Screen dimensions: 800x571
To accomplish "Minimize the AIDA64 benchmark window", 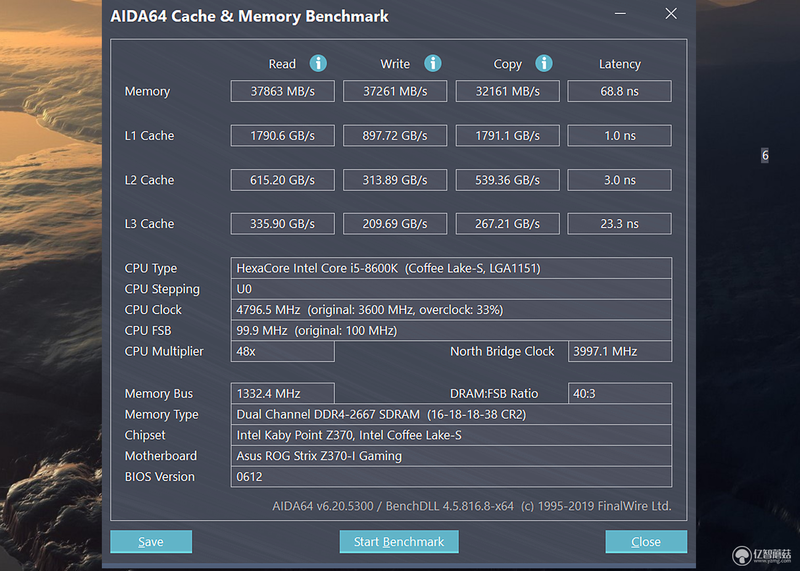I will coord(620,14).
